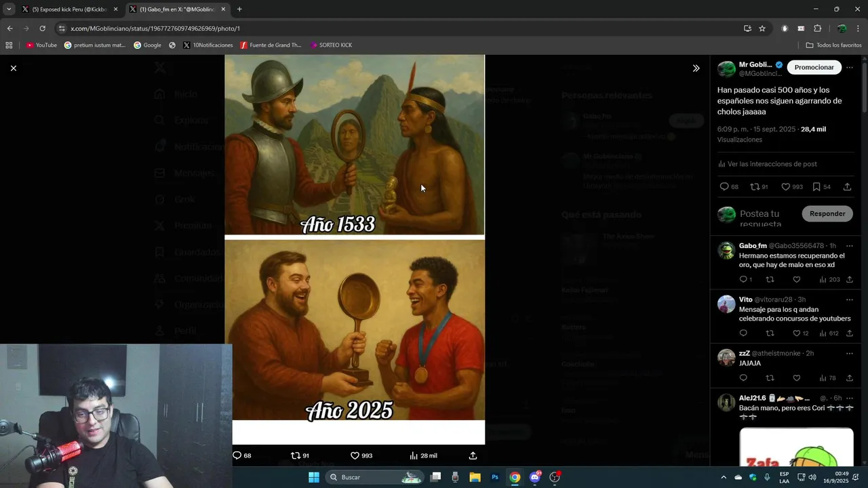Select the 'Gabo_fm en X' browser tab
Image resolution: width=868 pixels, height=488 pixels.
[177, 9]
